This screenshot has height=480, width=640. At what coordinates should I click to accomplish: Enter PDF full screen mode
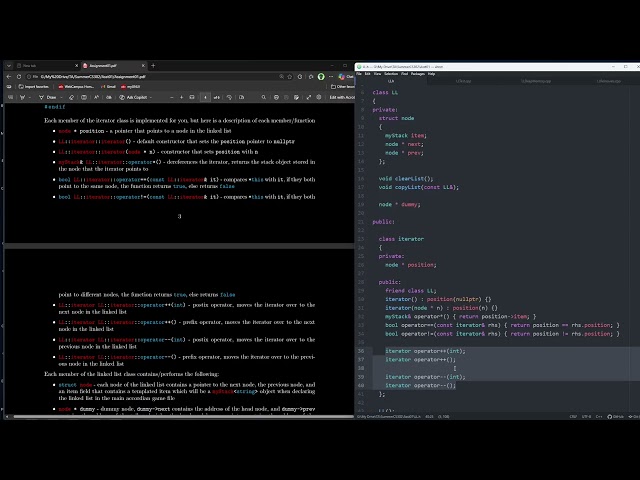coord(309,97)
